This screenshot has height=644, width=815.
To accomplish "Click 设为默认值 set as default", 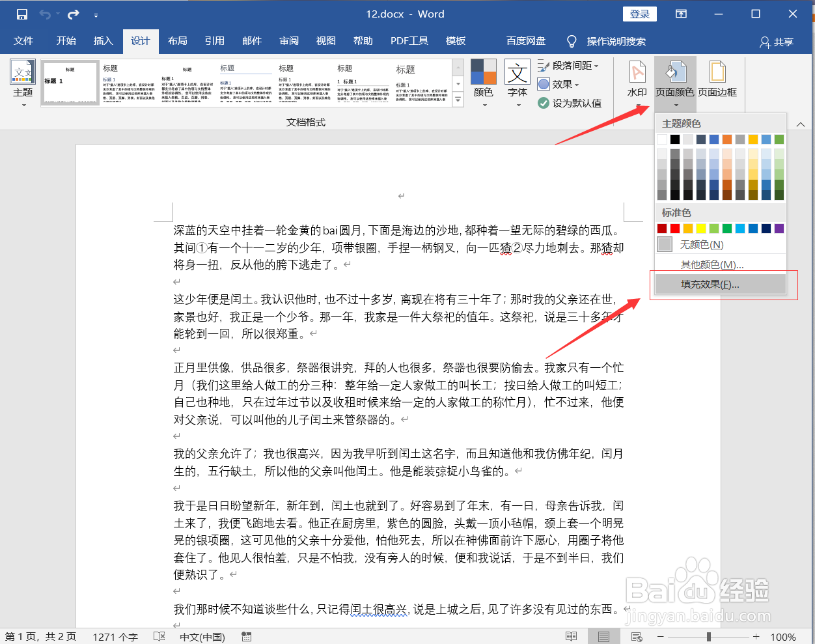I will (x=570, y=103).
